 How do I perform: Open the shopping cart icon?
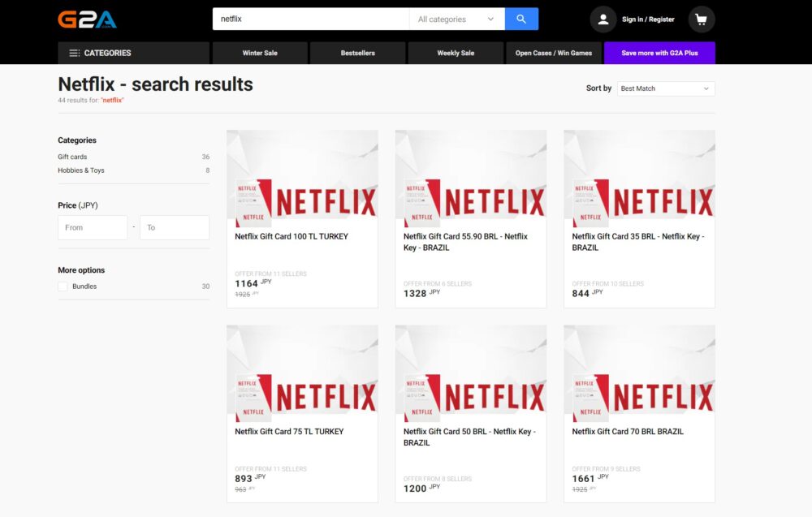[702, 19]
